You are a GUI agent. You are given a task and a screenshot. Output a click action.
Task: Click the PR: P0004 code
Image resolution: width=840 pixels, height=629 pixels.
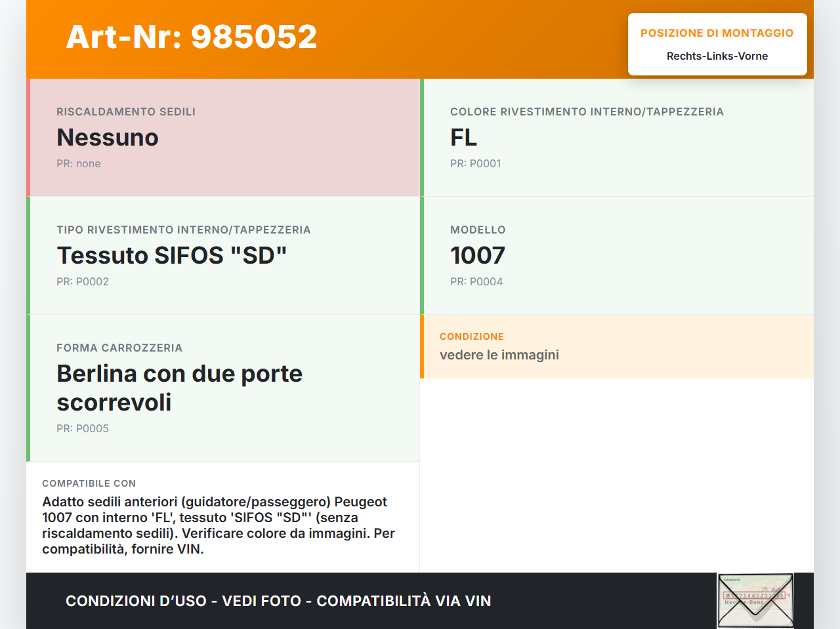476,282
